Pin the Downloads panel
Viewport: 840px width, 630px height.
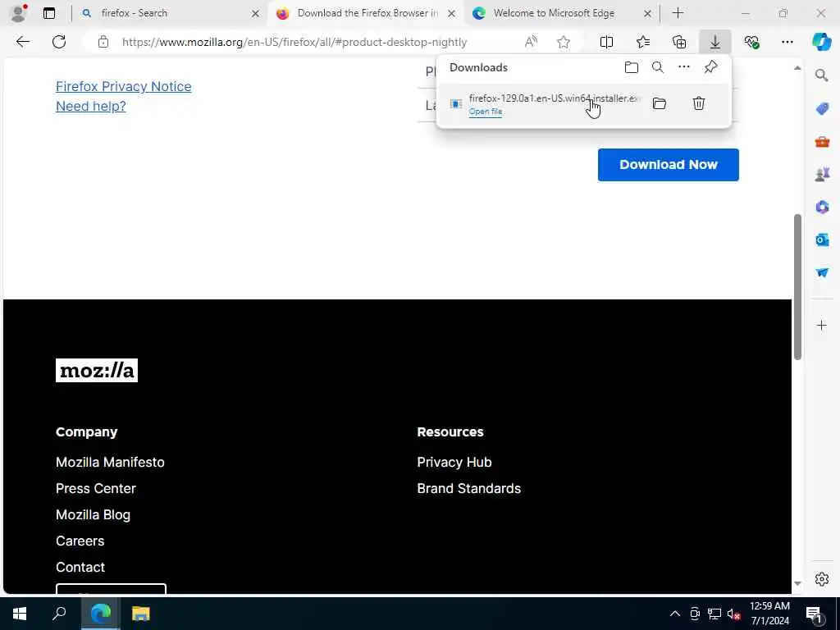click(711, 67)
